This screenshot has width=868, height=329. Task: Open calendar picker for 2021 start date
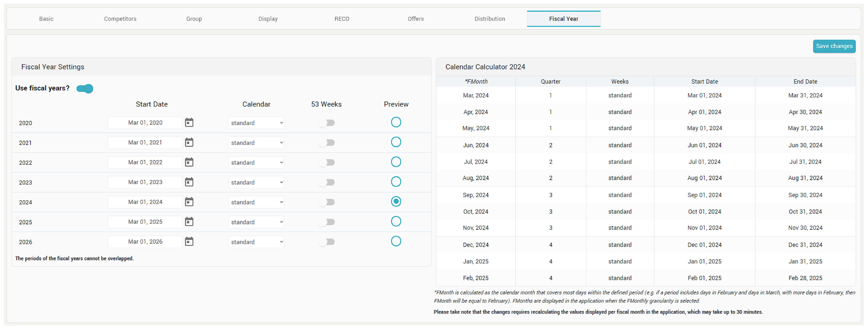(x=189, y=142)
